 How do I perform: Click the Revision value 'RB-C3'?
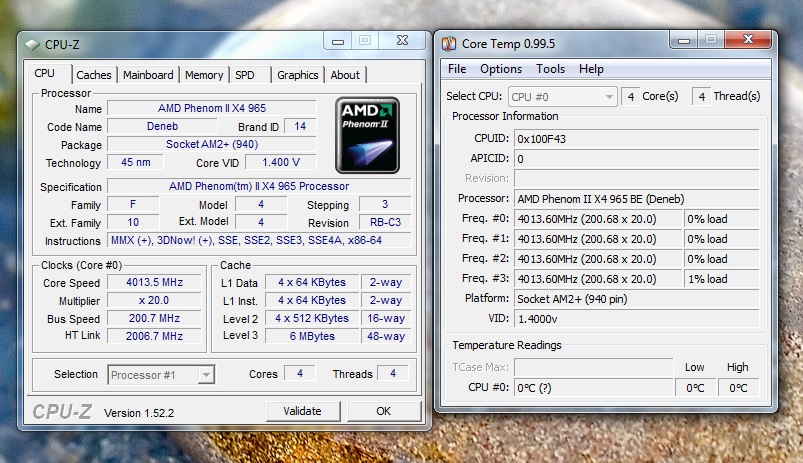click(385, 222)
